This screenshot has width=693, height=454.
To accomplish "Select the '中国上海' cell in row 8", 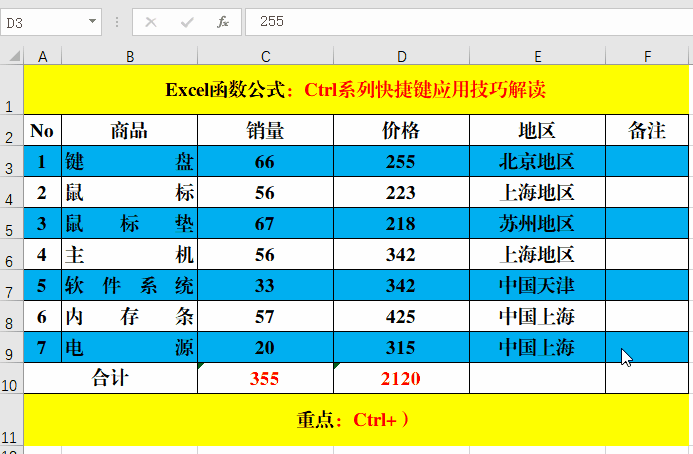I will pos(537,316).
